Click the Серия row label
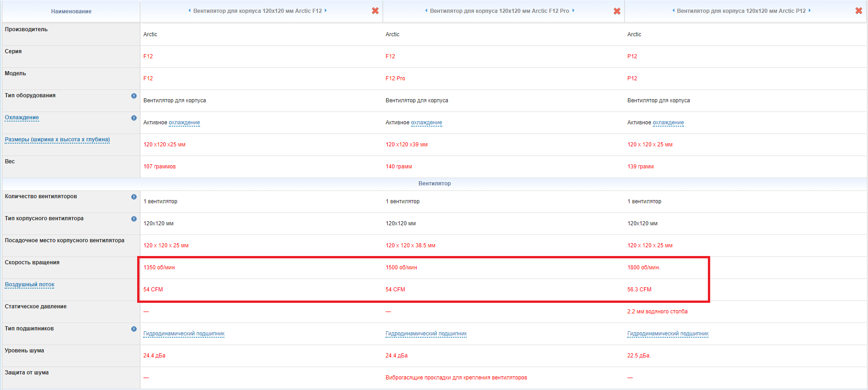This screenshot has width=868, height=390. tap(13, 51)
